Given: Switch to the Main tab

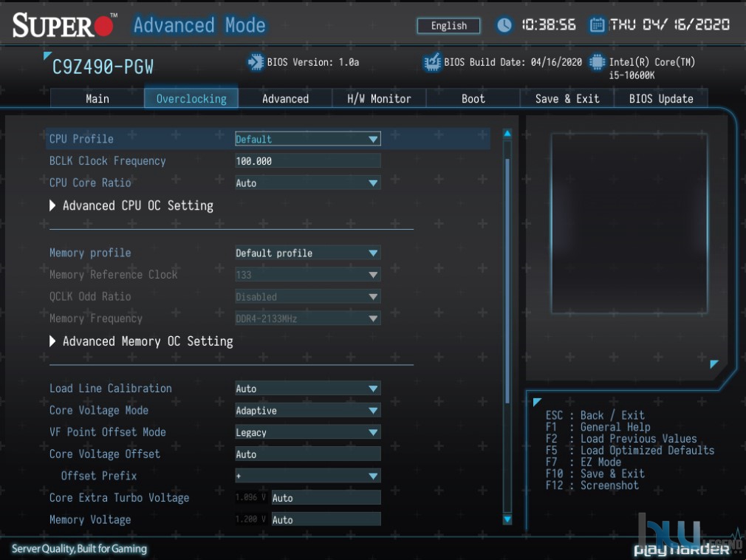Looking at the screenshot, I should coord(97,98).
